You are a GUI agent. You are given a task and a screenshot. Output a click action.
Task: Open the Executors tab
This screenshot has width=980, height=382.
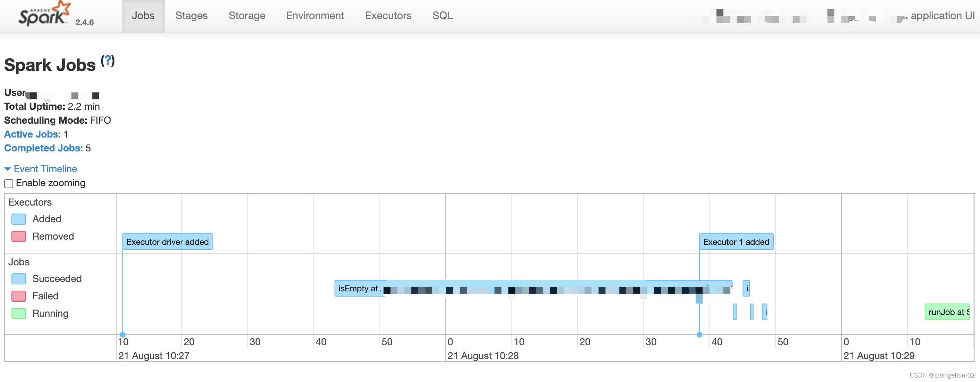388,16
